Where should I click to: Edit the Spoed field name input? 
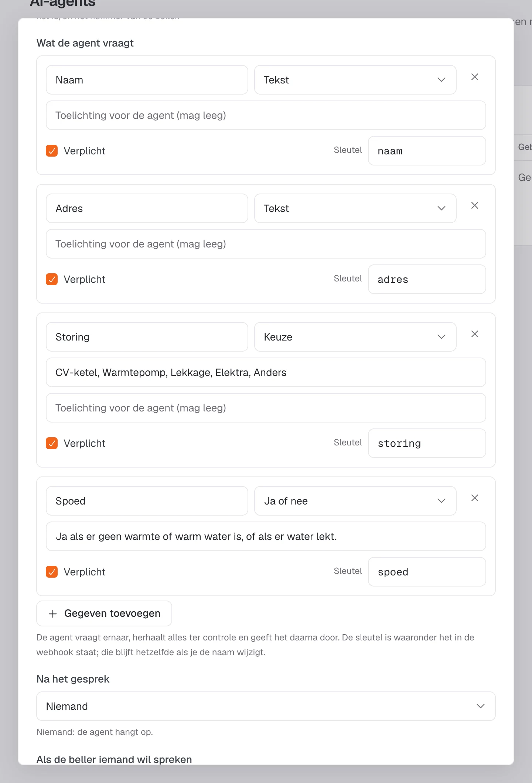click(147, 501)
